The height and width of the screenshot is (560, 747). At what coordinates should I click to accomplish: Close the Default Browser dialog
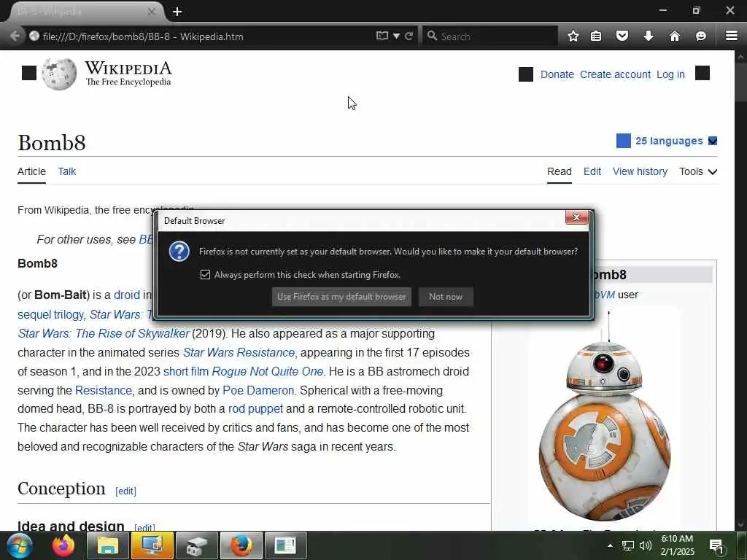[x=576, y=217]
